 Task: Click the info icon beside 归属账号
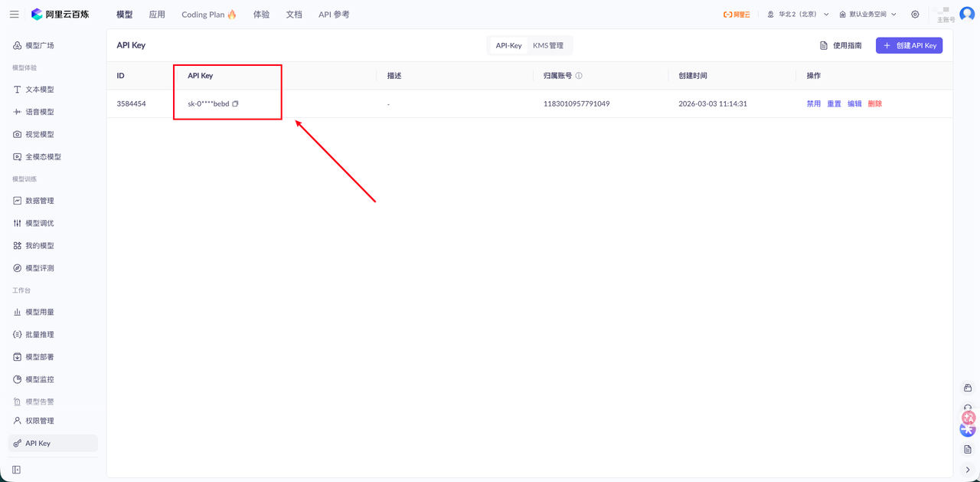tap(579, 76)
